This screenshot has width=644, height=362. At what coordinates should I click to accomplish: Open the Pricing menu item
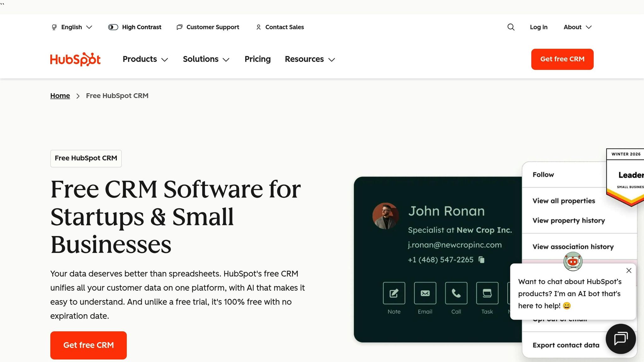(258, 59)
